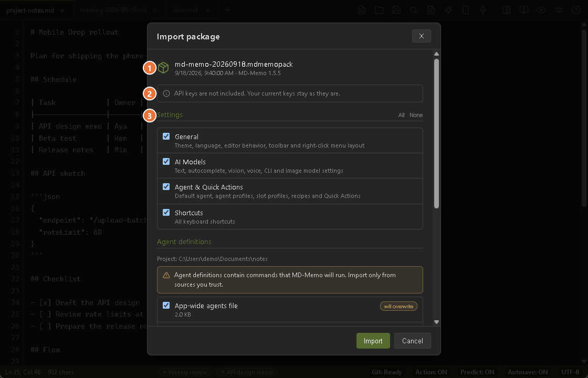This screenshot has height=378, width=588.
Task: Click the API design memo quick action chip
Action: (247, 372)
